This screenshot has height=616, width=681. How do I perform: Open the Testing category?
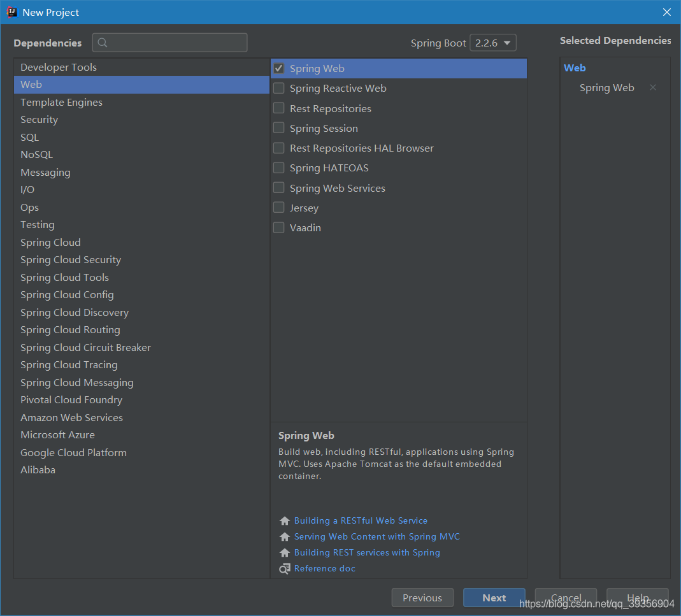141,225
